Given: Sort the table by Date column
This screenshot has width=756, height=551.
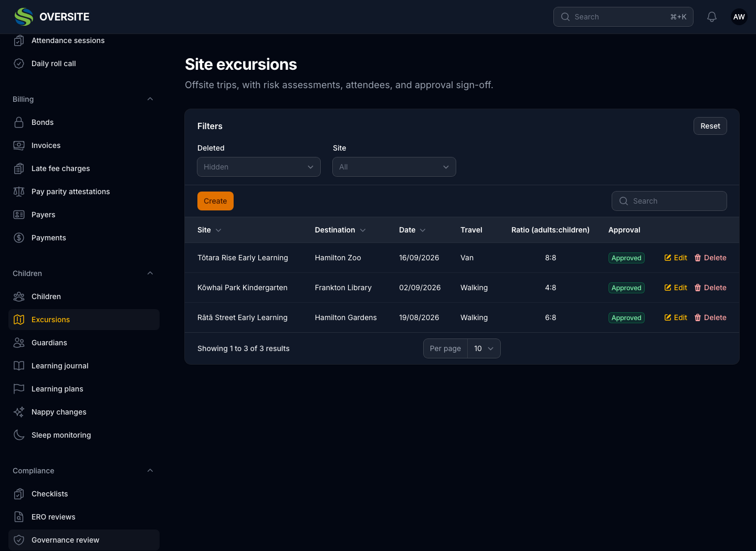Looking at the screenshot, I should click(x=412, y=230).
